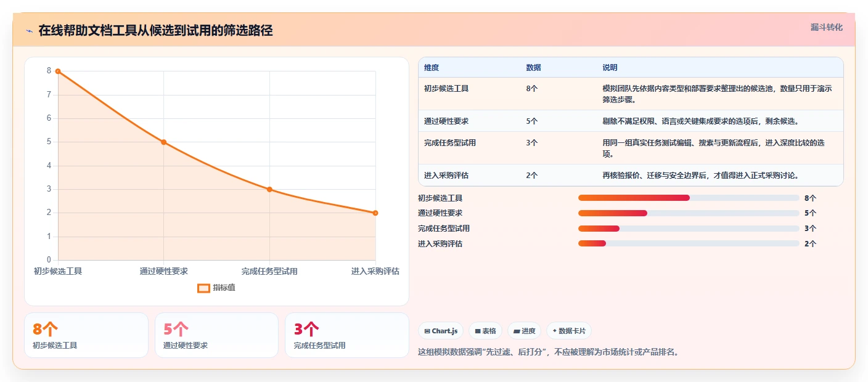Viewport: 868px width, 382px height.
Task: Click the 进入采购评估 progress bar
Action: click(689, 243)
